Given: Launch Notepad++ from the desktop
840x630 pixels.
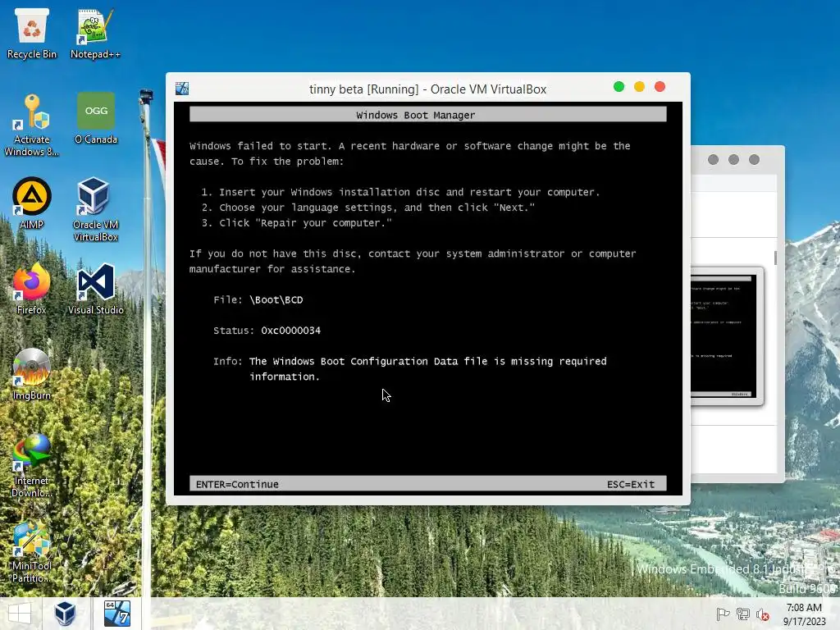Looking at the screenshot, I should click(95, 33).
